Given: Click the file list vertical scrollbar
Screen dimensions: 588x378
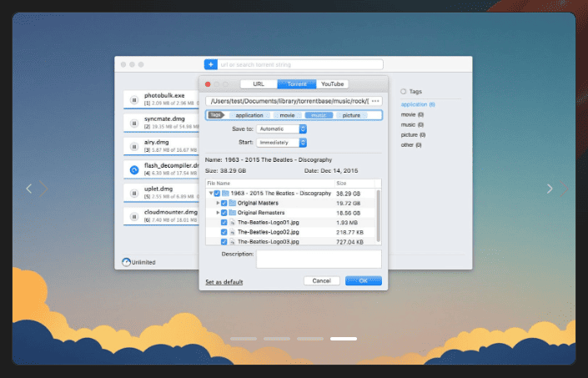Looking at the screenshot, I should 378,215.
